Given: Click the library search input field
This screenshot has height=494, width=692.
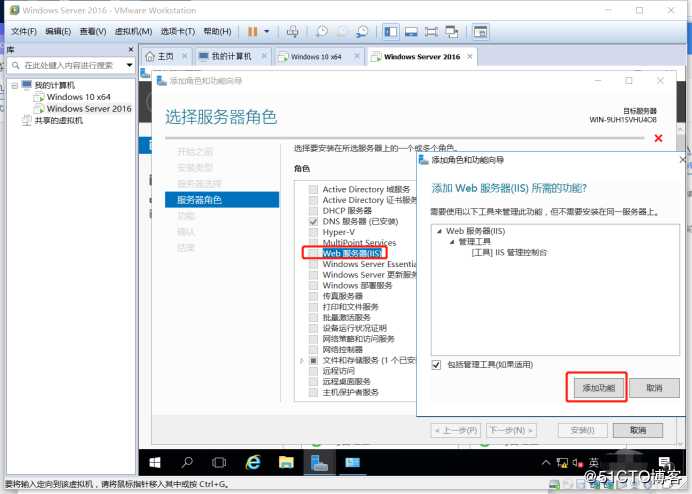Looking at the screenshot, I should [66, 65].
